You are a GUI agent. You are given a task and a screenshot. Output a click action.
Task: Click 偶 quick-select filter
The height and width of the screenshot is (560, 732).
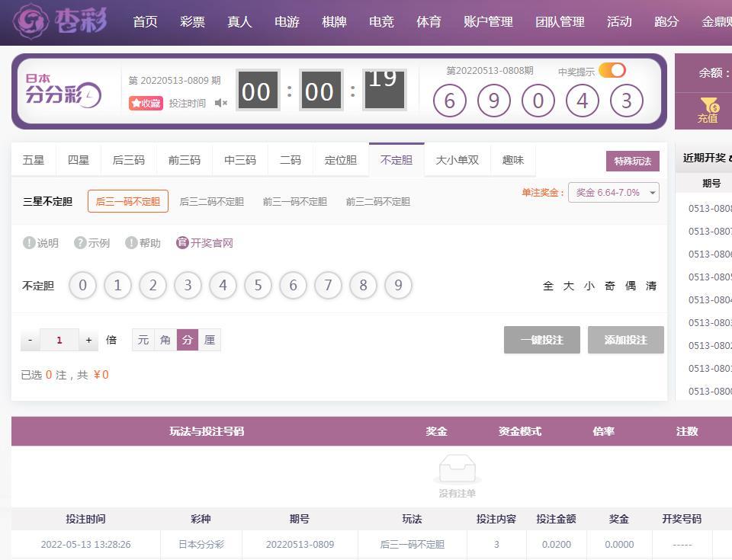631,286
